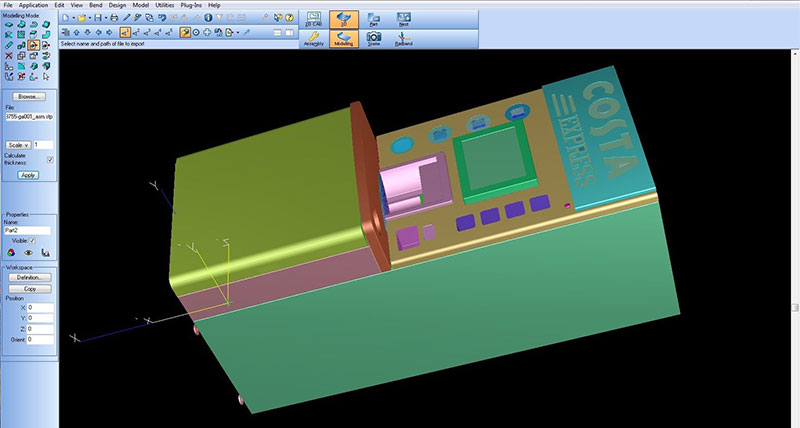Open the Bend menu
The image size is (800, 428).
[x=96, y=5]
